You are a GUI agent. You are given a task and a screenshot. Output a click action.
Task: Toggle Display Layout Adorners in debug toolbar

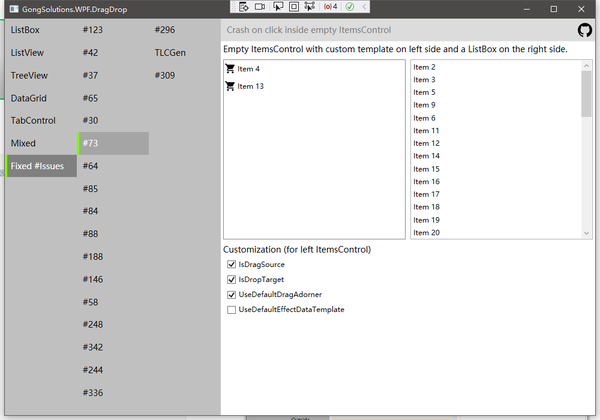(294, 7)
